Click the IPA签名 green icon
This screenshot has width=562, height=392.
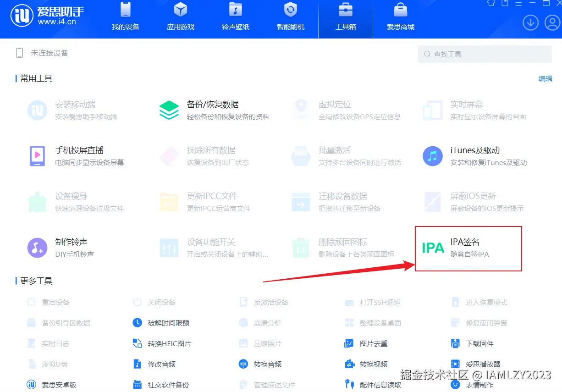[x=433, y=248]
